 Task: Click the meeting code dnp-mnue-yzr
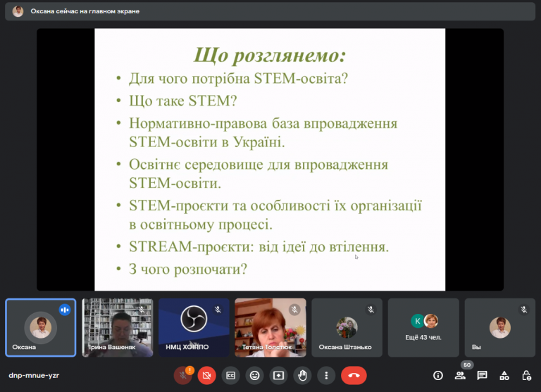point(34,375)
